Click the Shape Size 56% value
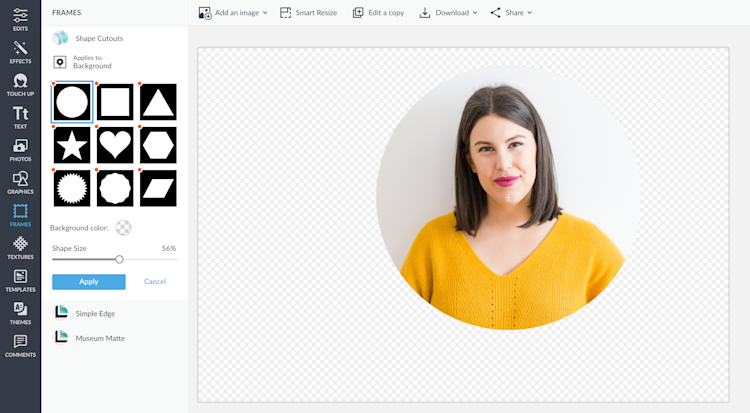This screenshot has width=750, height=413. [x=169, y=248]
